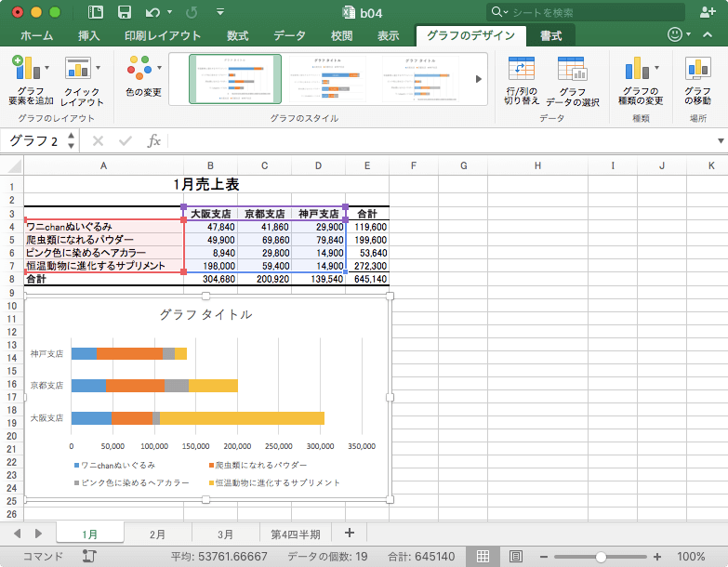Viewport: 728px width, 567px height.
Task: Click the fx insert function icon
Action: (x=153, y=140)
